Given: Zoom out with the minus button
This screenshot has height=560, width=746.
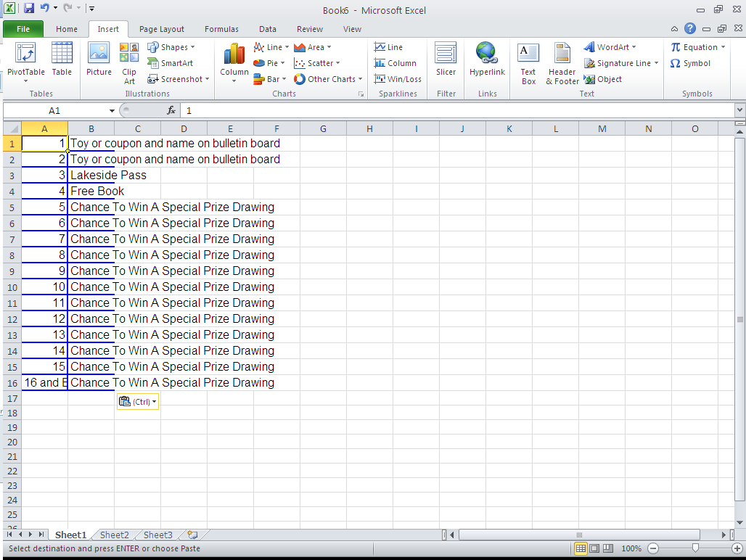Looking at the screenshot, I should coord(653,548).
